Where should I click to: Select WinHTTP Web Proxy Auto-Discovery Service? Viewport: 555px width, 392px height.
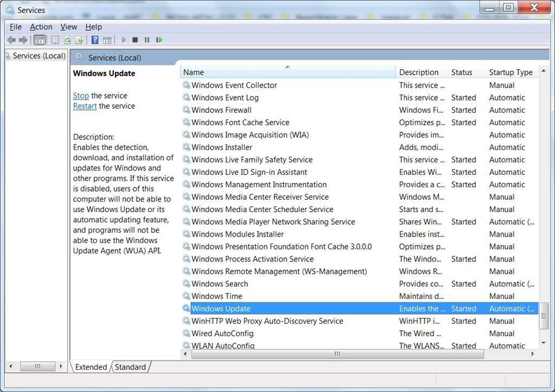pos(359,321)
